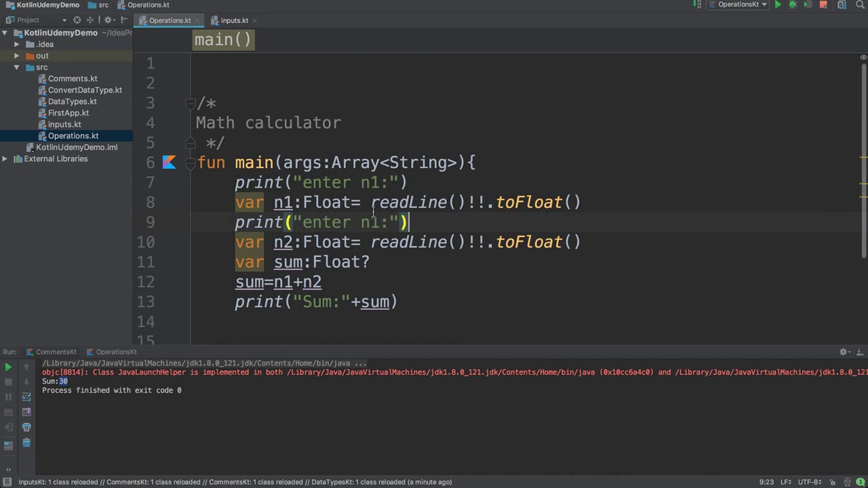Click cursor position 9:23 in status bar
868x488 pixels.
(766, 482)
